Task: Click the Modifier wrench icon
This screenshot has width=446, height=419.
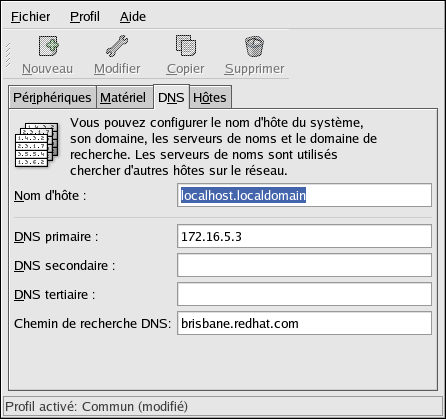Action: tap(117, 46)
